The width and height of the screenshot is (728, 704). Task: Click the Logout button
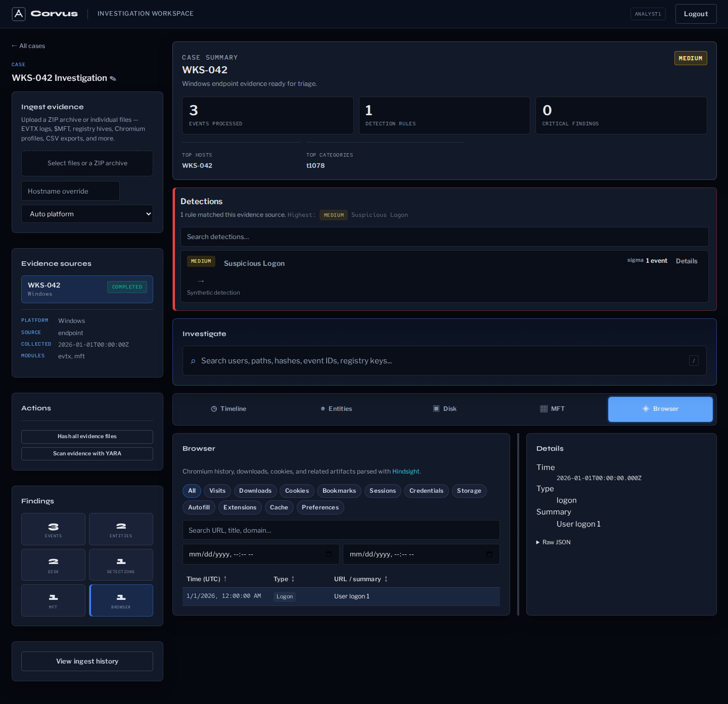tap(696, 14)
